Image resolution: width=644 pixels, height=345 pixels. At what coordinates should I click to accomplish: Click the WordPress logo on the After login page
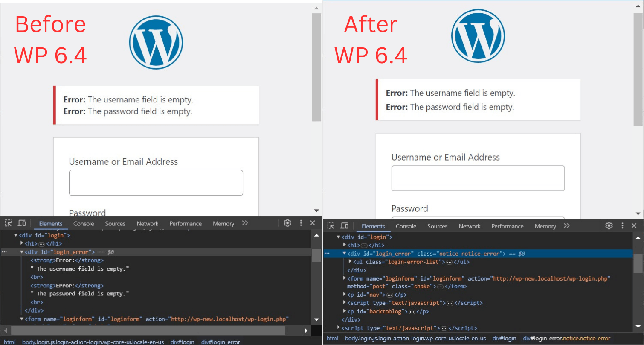tap(478, 36)
